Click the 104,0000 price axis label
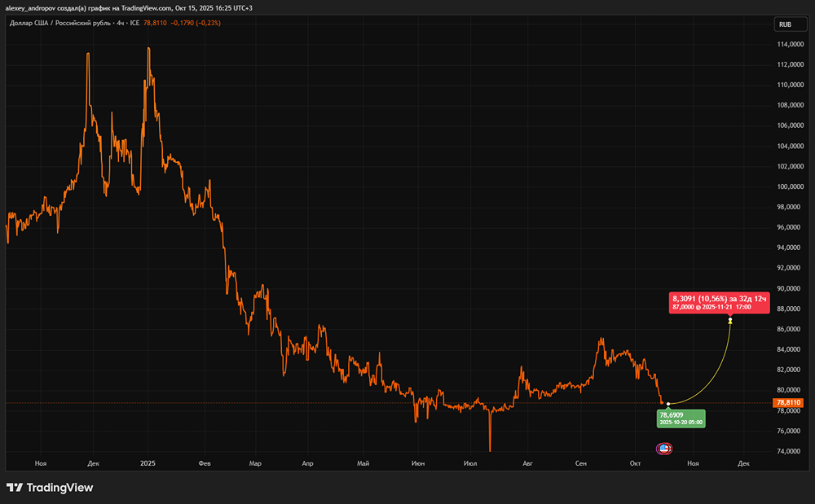Screen dimensions: 815x504 click(x=790, y=146)
